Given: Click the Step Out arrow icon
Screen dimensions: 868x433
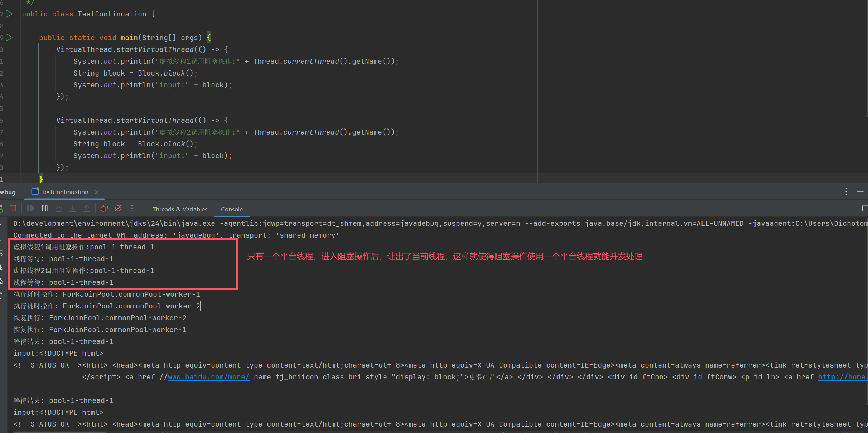Looking at the screenshot, I should [x=87, y=209].
